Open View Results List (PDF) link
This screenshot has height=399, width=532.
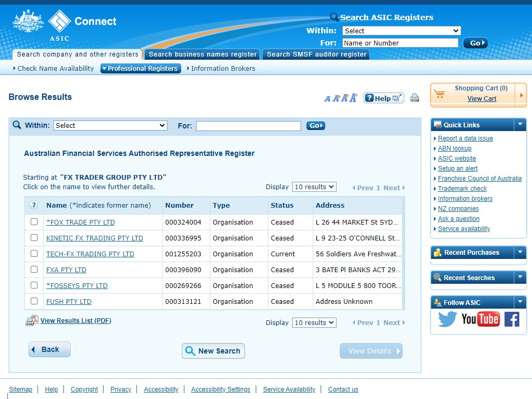[76, 321]
